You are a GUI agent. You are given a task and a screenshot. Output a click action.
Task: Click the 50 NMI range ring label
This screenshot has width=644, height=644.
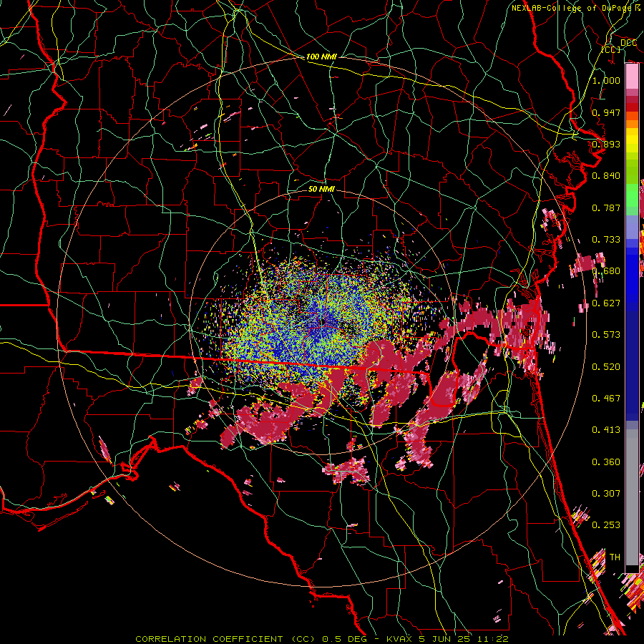pyautogui.click(x=321, y=189)
